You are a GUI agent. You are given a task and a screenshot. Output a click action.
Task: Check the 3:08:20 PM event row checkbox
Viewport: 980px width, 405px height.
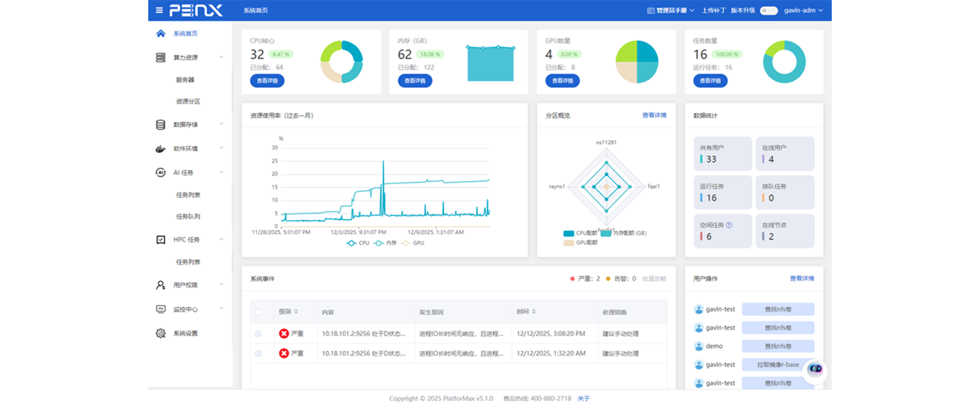[258, 334]
